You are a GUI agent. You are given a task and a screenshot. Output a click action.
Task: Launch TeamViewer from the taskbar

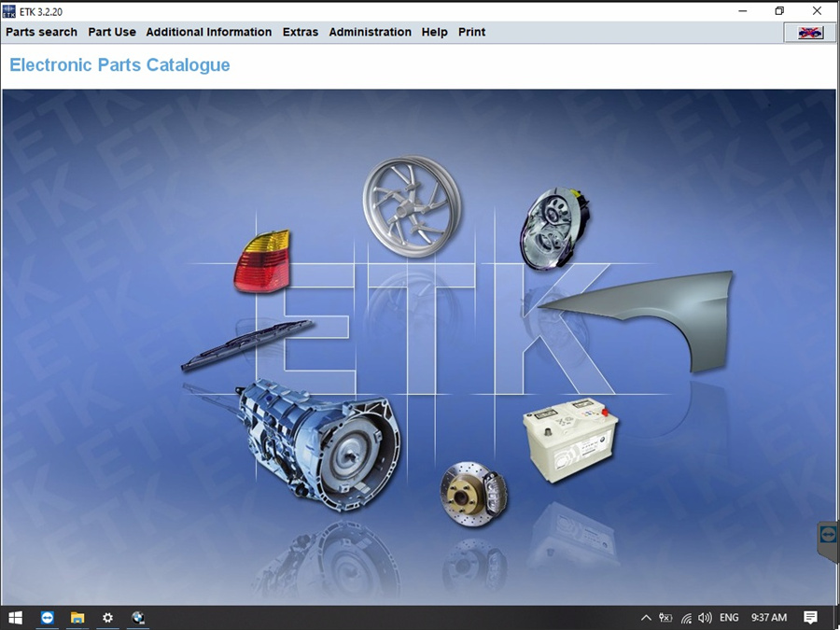coord(47,618)
